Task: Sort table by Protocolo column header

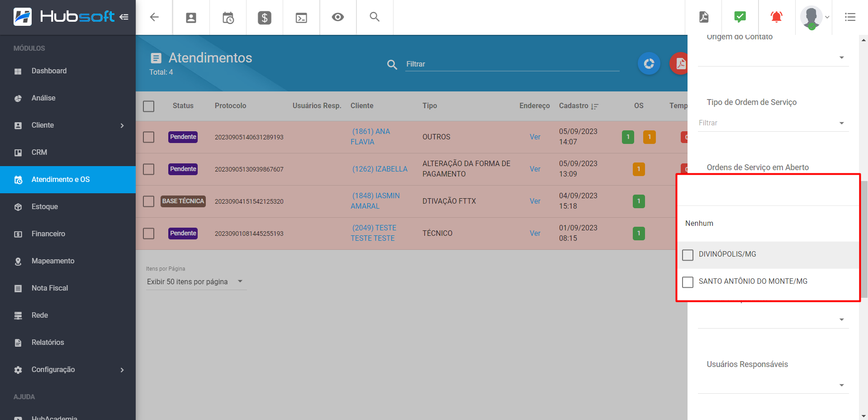Action: 230,106
